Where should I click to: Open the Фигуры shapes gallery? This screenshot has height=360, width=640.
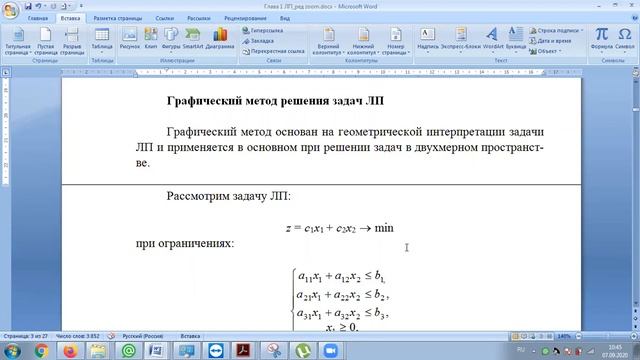(171, 41)
